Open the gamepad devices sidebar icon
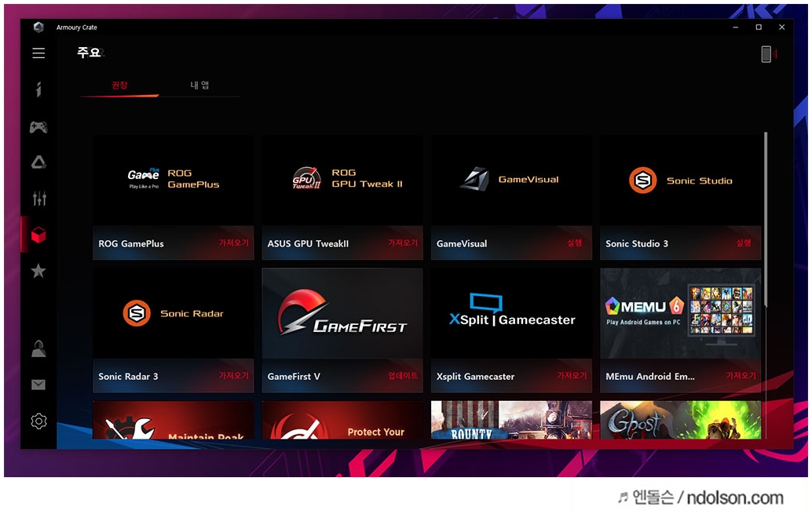Image resolution: width=812 pixels, height=518 pixels. coord(38,127)
